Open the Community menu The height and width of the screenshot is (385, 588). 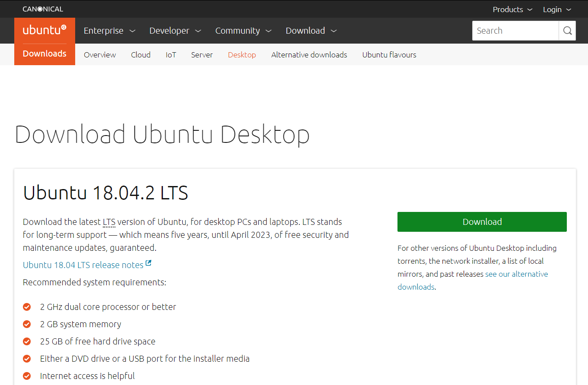(x=243, y=31)
